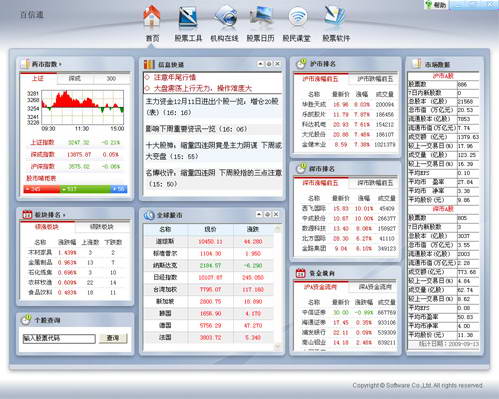
Task: Open the 影响下周重要资讯一览 news item
Action: coord(196,129)
